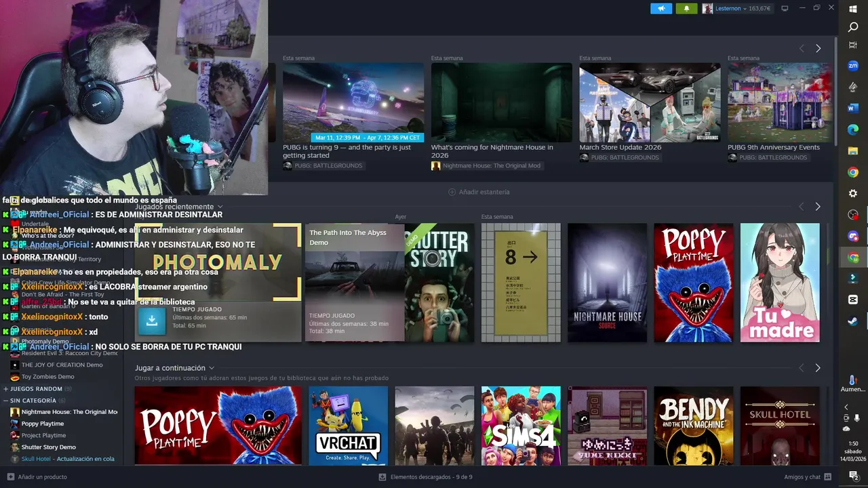
Task: Click the Steam icon in the taskbar
Action: click(x=853, y=321)
